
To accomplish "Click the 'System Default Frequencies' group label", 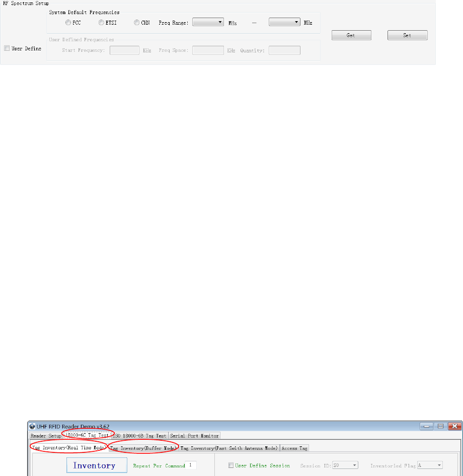I will [84, 13].
